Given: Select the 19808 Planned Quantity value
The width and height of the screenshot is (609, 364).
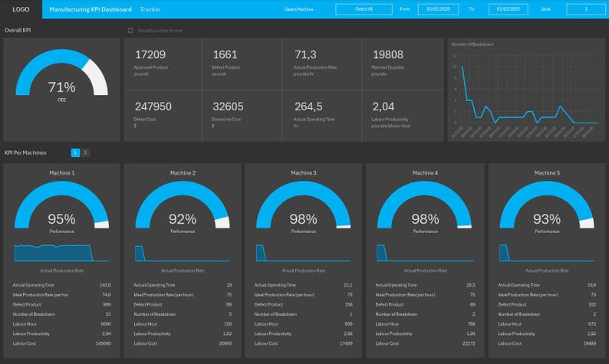Looking at the screenshot, I should click(x=388, y=54).
